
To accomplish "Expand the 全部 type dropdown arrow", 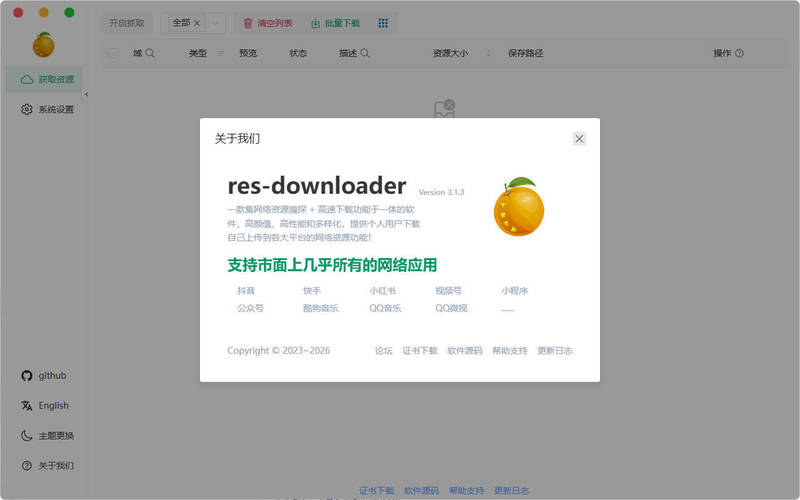I will pos(216,23).
